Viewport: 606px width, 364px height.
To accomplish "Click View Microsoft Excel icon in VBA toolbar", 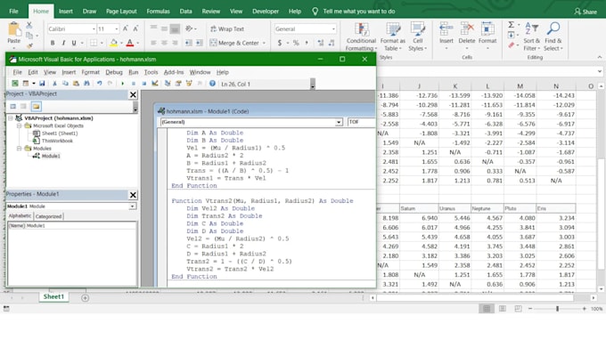I will (14, 84).
